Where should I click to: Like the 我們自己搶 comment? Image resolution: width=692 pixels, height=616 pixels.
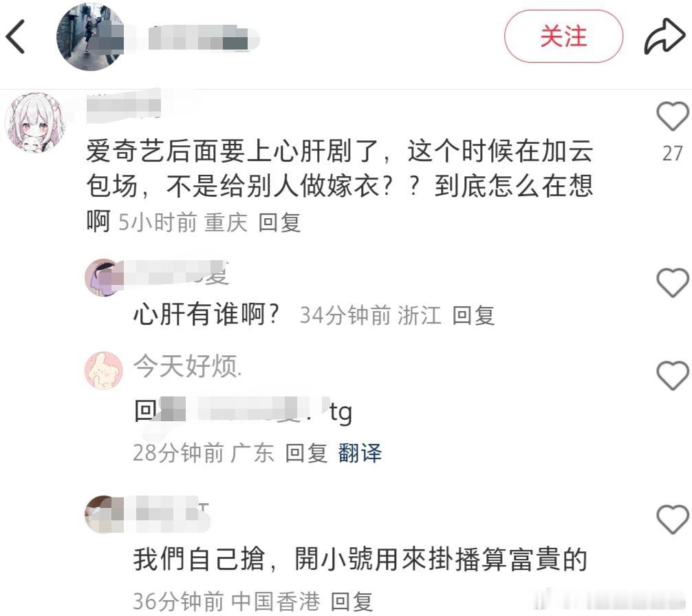[x=673, y=519]
